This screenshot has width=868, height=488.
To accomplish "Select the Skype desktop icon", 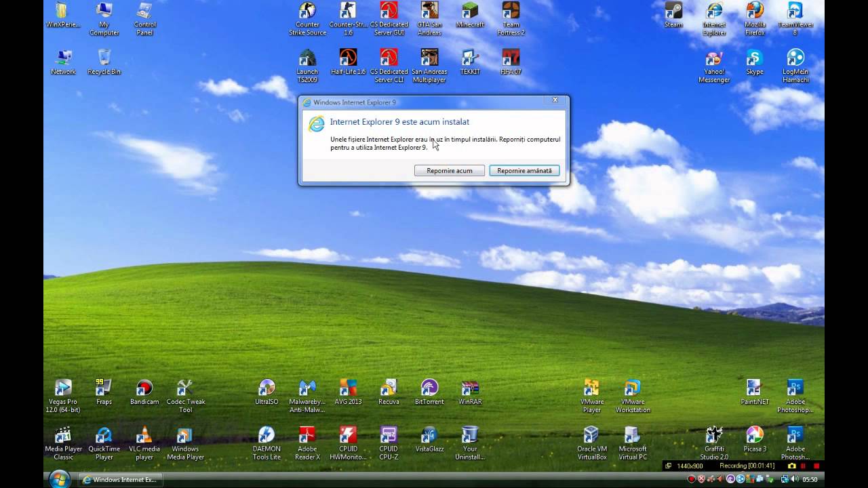I will [x=755, y=62].
